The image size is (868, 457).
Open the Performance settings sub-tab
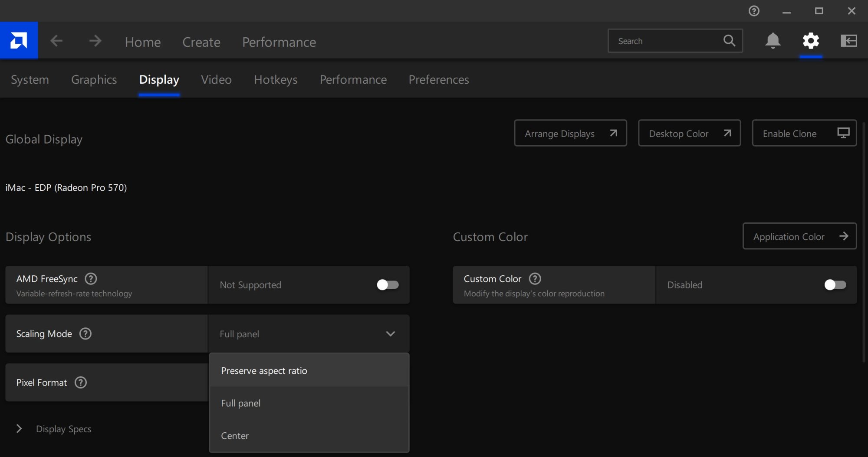tap(353, 79)
